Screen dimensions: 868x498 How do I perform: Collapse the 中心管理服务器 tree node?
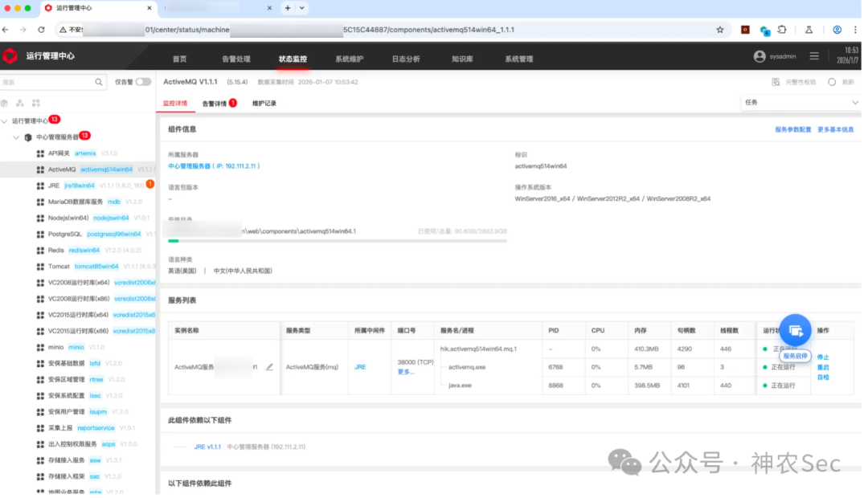16,137
